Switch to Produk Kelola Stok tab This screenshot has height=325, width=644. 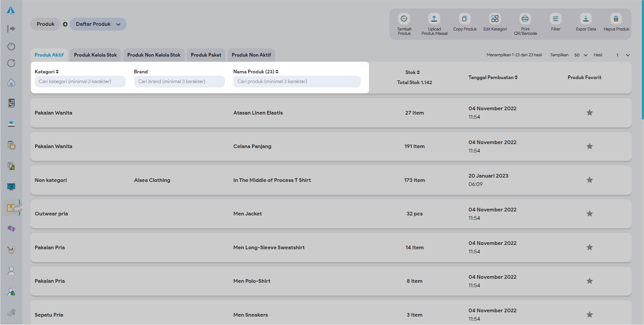tap(95, 55)
